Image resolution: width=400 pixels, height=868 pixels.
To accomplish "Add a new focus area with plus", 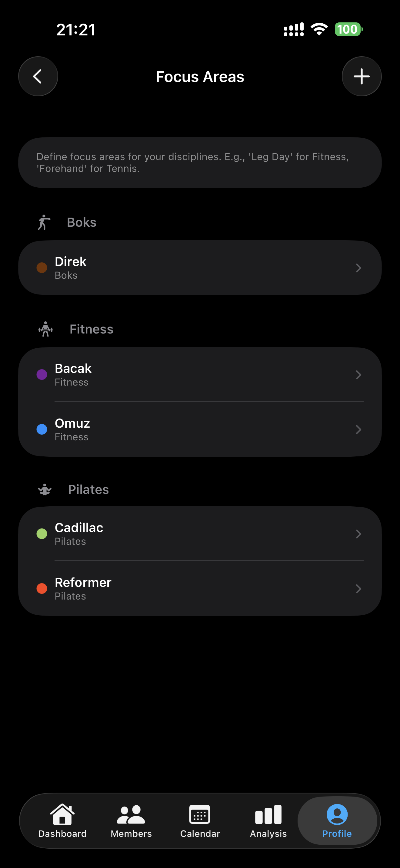I will pos(362,77).
